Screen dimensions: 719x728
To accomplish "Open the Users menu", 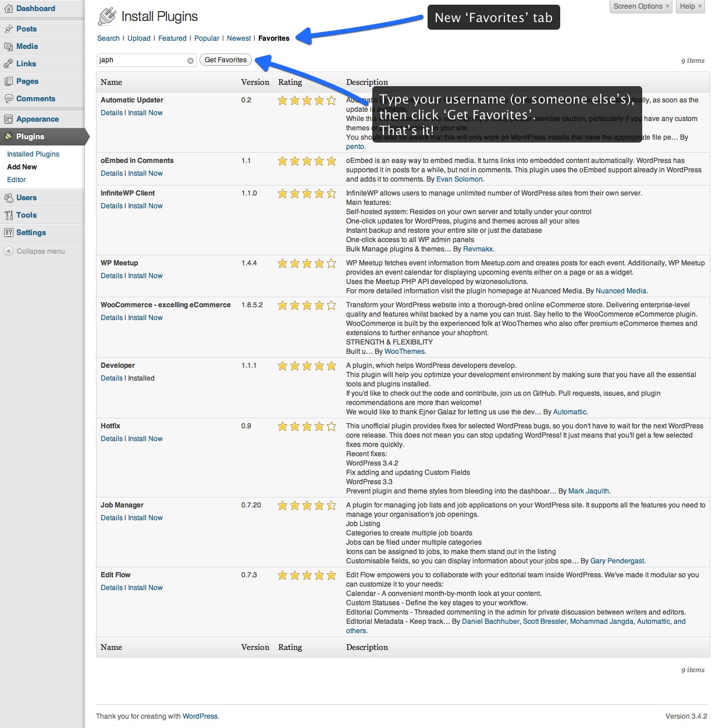I will tap(26, 197).
